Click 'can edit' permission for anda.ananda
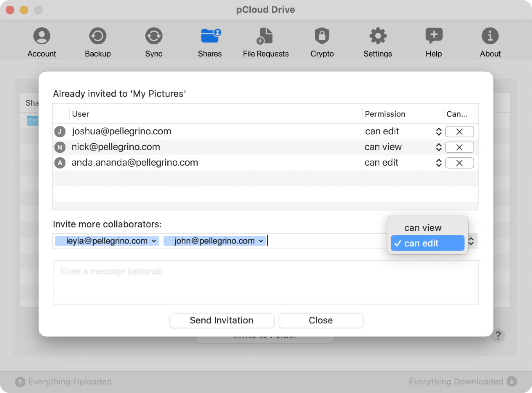The height and width of the screenshot is (393, 532). pyautogui.click(x=381, y=163)
